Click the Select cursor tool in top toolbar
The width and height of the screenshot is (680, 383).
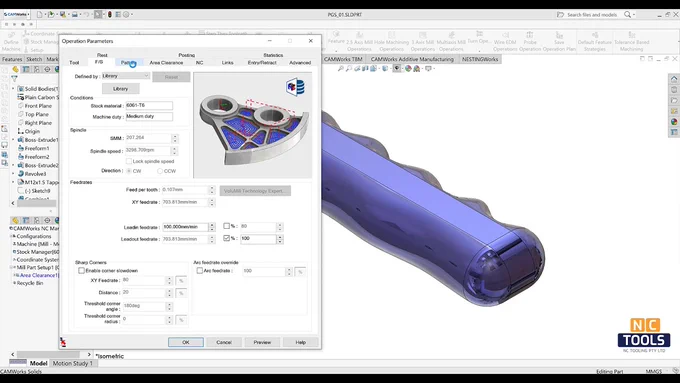pos(98,14)
